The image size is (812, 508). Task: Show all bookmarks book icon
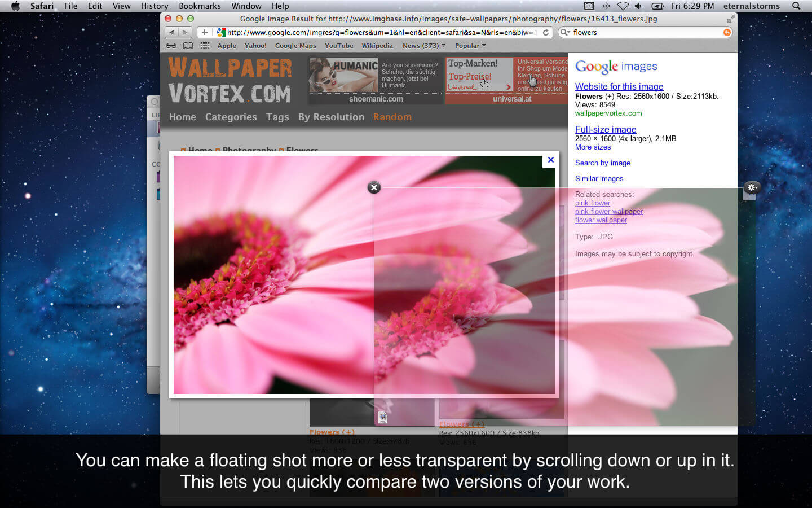(188, 46)
